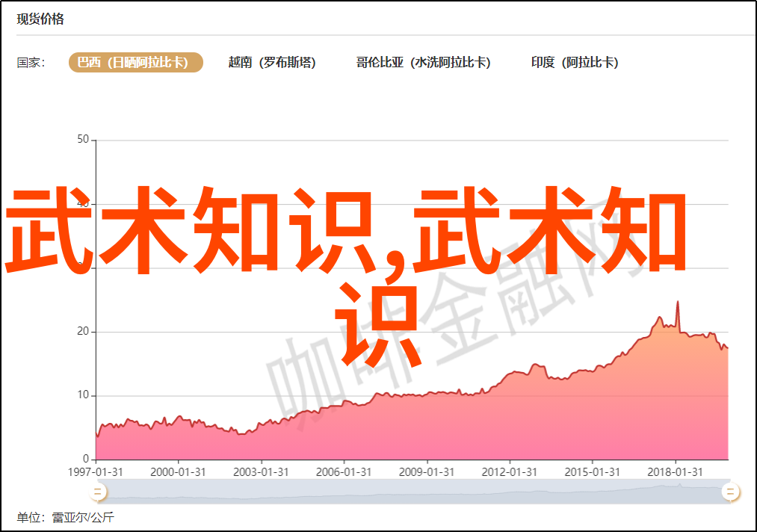Click the 1997-01-31 x-axis label
This screenshot has width=757, height=532.
point(96,472)
